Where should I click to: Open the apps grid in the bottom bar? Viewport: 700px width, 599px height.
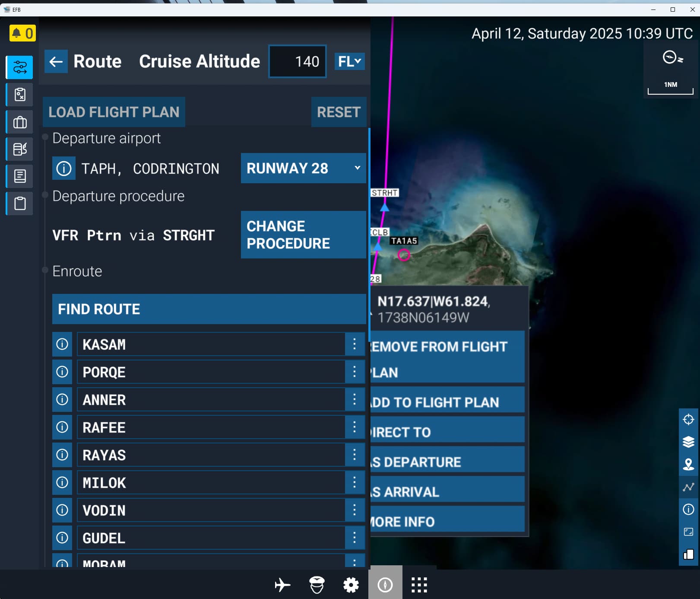tap(418, 584)
